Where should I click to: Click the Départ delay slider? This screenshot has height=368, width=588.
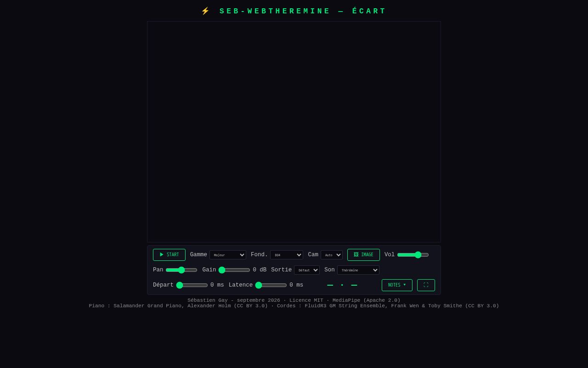point(192,285)
